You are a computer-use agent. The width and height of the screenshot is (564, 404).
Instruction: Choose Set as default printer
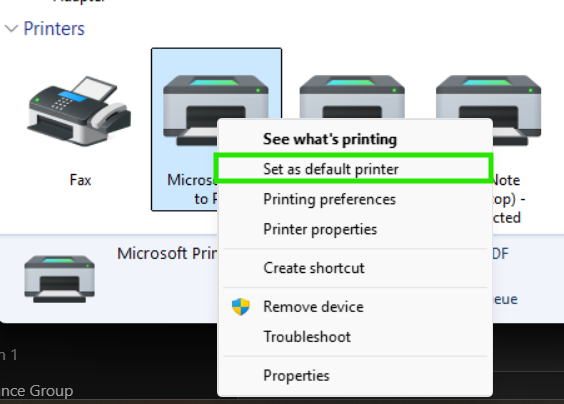[355, 169]
